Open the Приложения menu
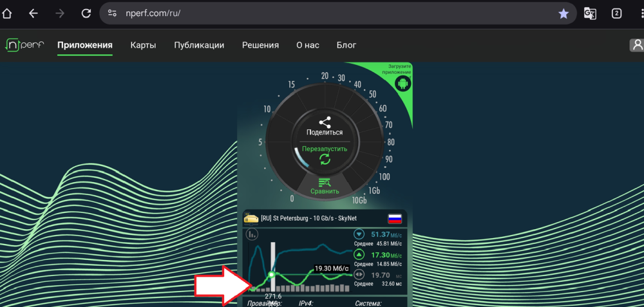This screenshot has width=644, height=307. click(84, 45)
